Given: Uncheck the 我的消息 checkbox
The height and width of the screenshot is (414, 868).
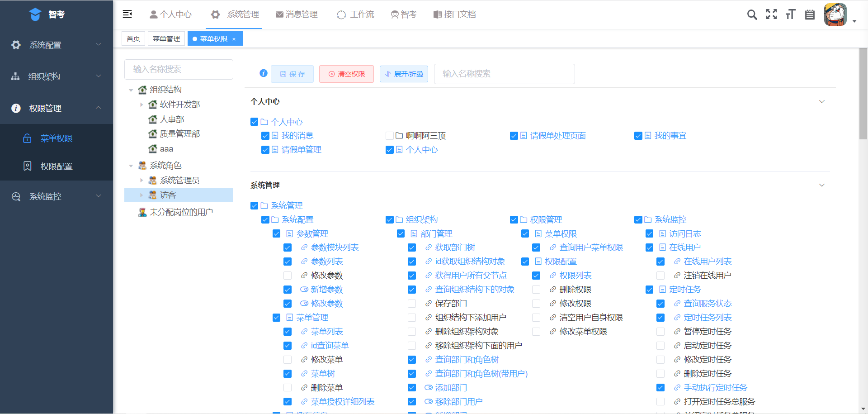Looking at the screenshot, I should click(x=265, y=136).
